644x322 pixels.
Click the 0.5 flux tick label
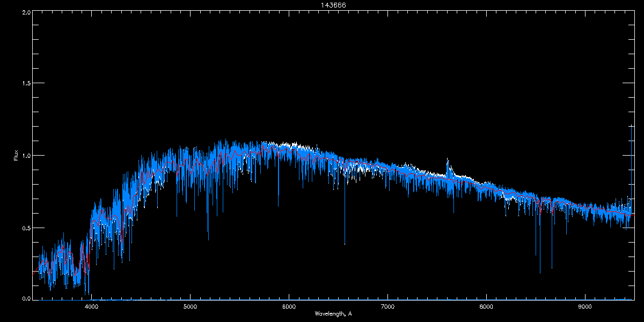(25, 227)
